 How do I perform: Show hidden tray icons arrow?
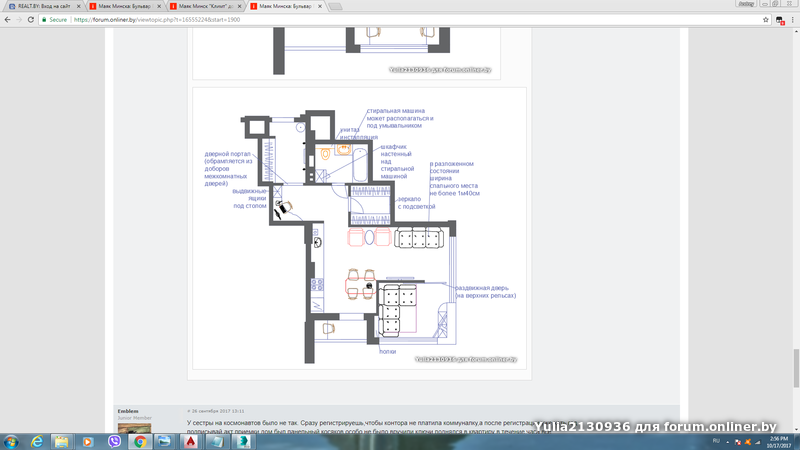(728, 442)
